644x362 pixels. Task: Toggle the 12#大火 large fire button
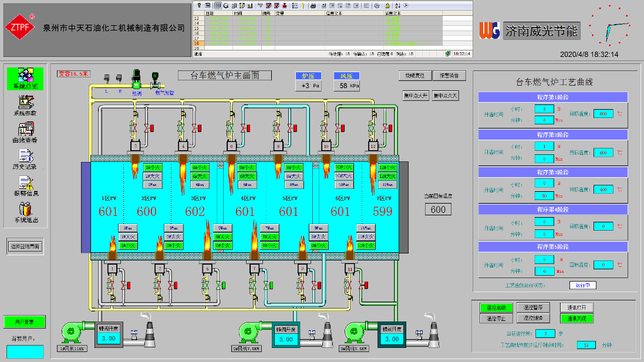(387, 177)
